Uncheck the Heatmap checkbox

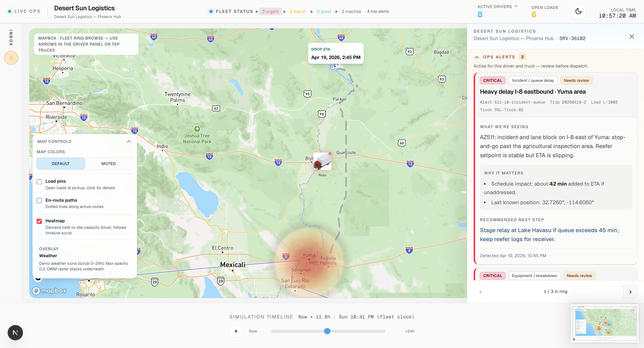point(39,221)
